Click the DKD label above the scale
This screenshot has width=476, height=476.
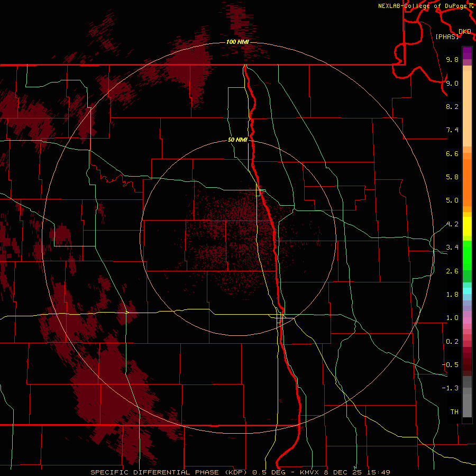click(x=465, y=32)
